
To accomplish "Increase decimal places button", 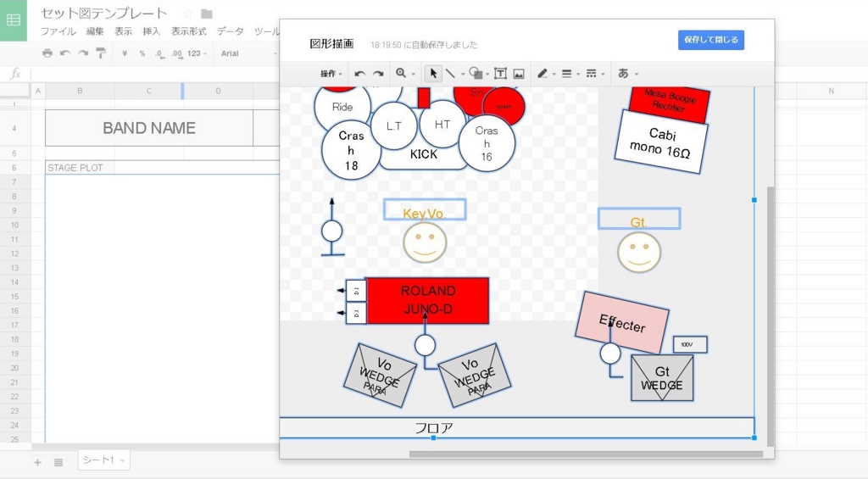I will (x=176, y=53).
